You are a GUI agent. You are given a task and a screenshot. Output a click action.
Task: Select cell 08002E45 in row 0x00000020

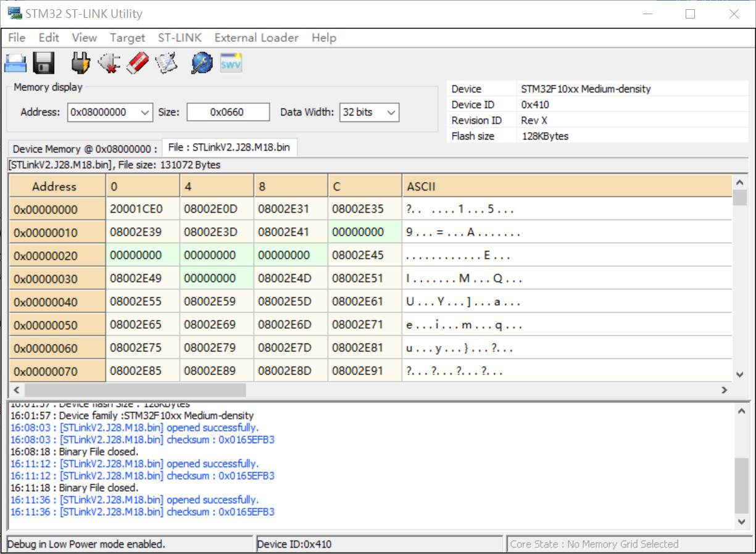tap(365, 255)
